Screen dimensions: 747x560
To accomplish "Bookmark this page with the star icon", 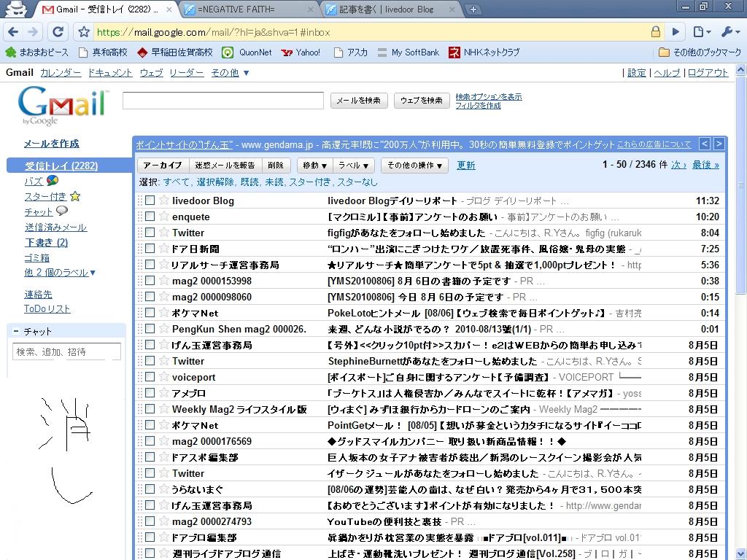I will point(84,32).
